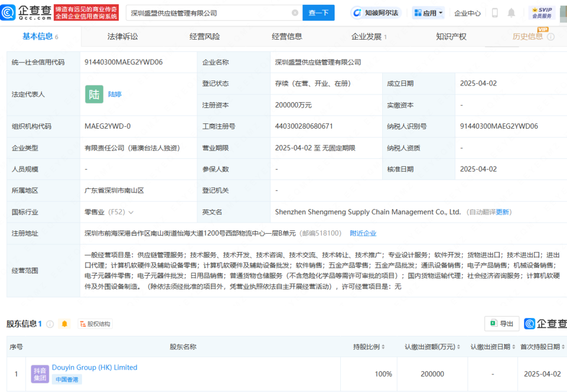The width and height of the screenshot is (567, 392).
Task: Sort shareholders by 持股比例 column
Action: click(370, 347)
